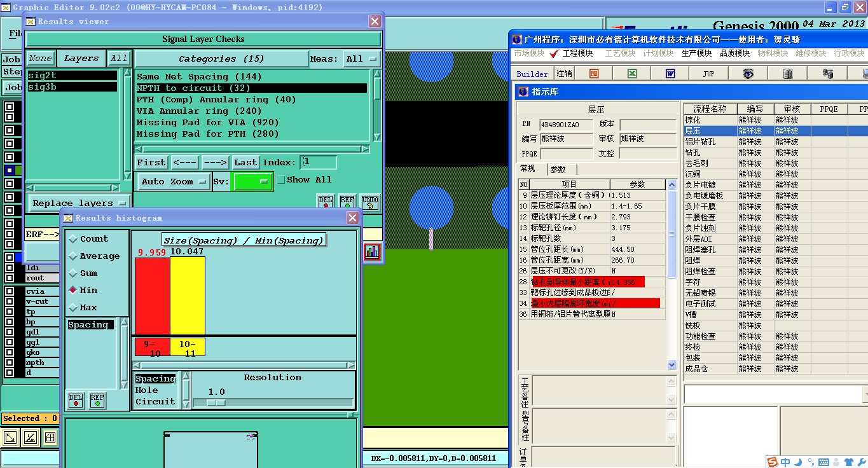
Task: Click the Resolution slider handle
Action: click(216, 403)
